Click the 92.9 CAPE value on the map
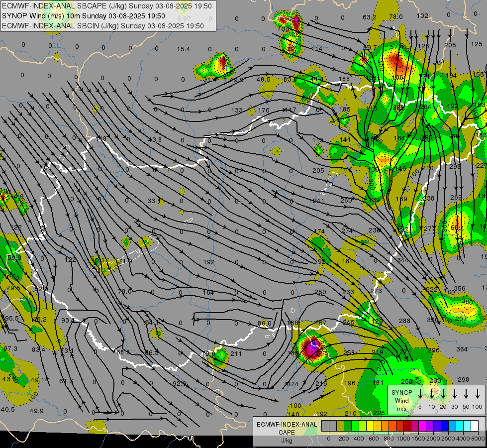Viewport: 487px width, 448px height. [179, 384]
